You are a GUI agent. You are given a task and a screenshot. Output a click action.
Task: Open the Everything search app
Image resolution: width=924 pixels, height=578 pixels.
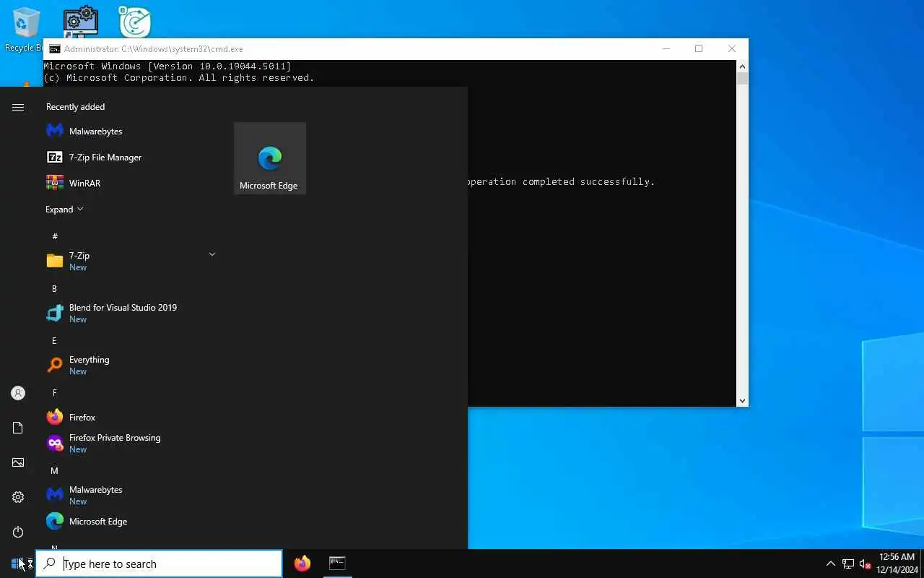point(130,365)
